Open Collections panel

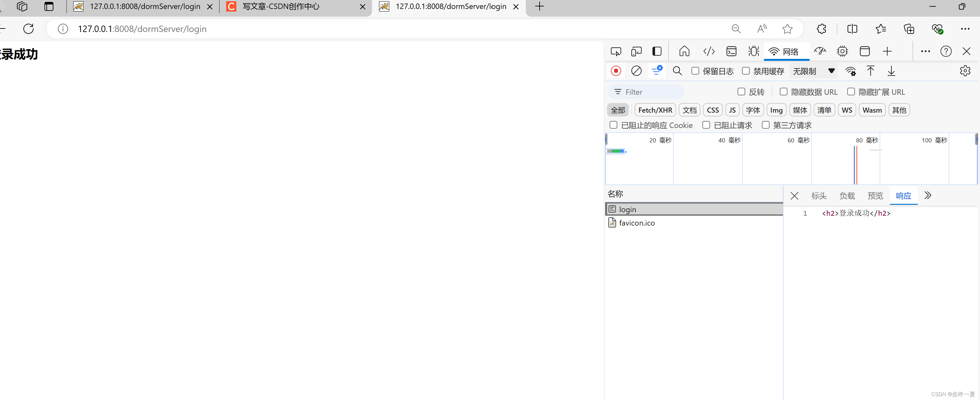coord(909,29)
